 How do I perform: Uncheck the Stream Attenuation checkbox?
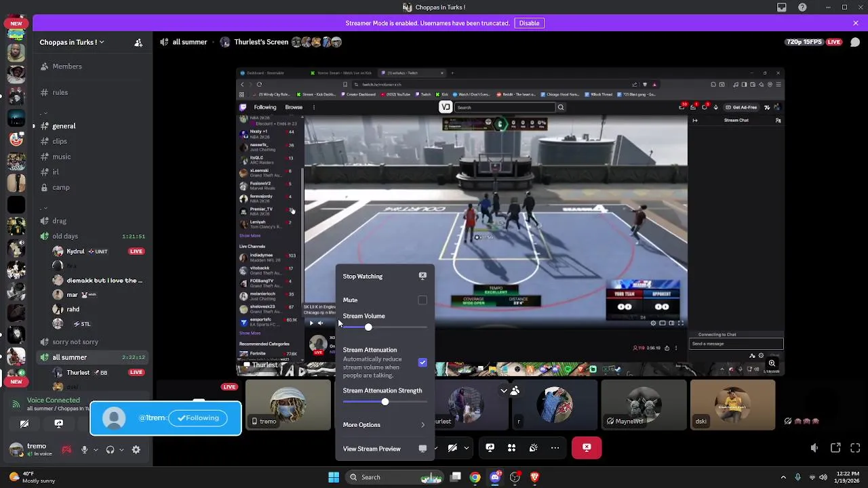tap(422, 363)
